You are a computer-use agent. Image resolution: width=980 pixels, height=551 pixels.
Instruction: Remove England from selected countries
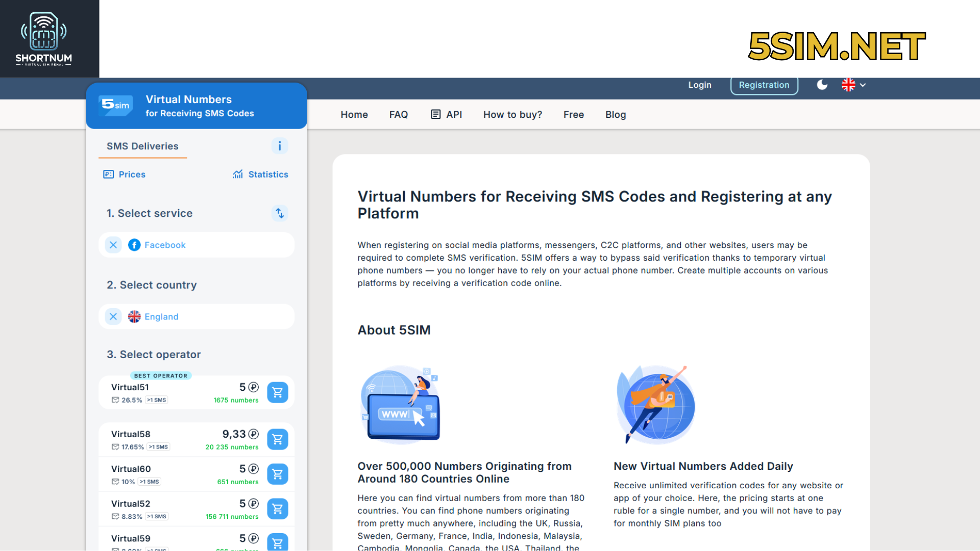[x=113, y=316]
